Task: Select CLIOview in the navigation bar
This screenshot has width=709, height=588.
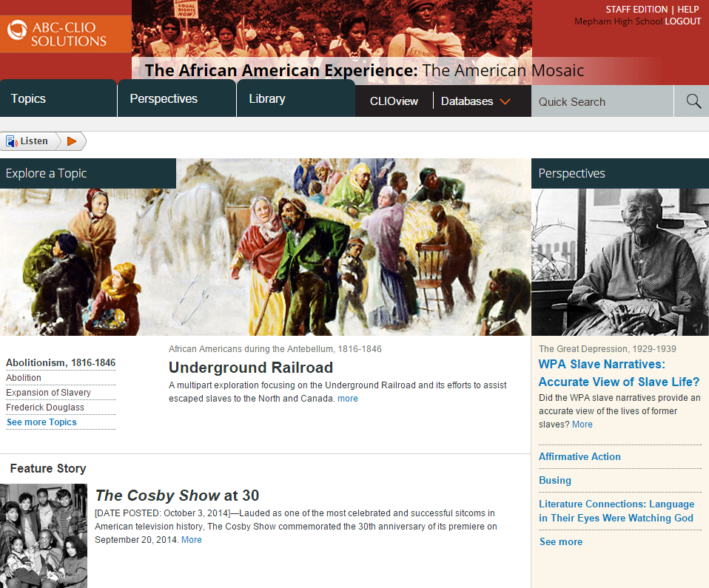Action: coord(394,101)
